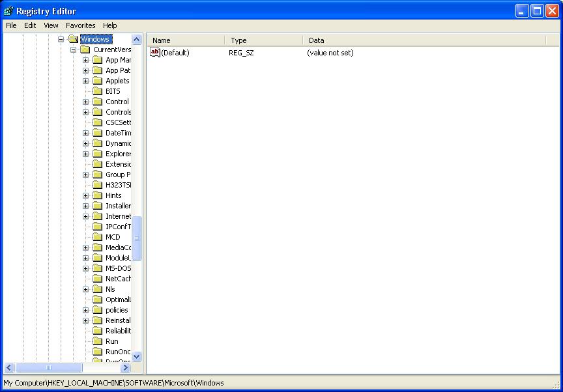
Task: Maximize the Registry Editor window
Action: pos(537,11)
